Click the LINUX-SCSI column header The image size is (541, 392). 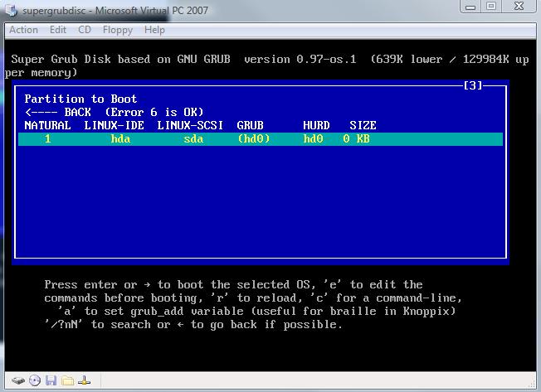point(190,125)
